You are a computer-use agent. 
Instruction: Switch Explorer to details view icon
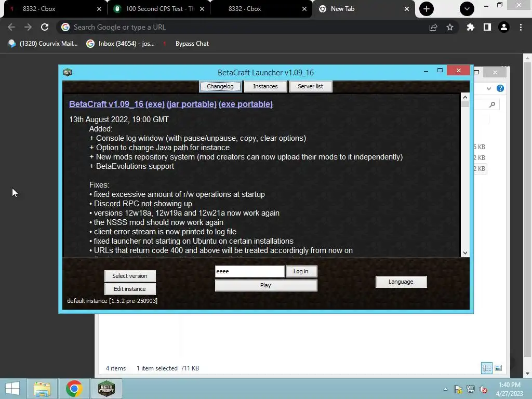487,368
